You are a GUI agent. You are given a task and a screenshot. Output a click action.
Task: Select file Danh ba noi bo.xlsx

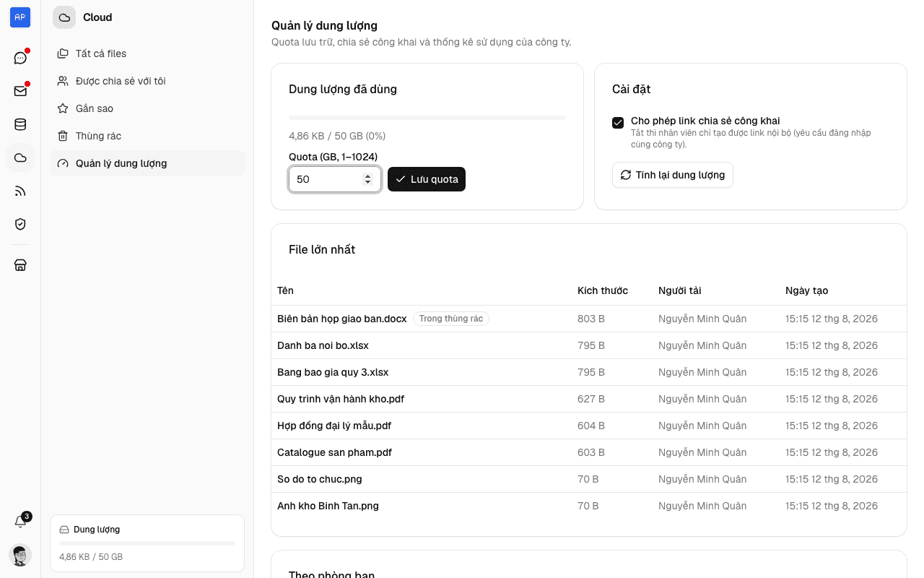(323, 345)
